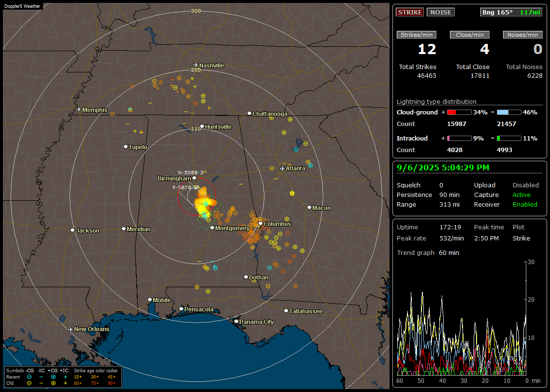Viewport: 550px width, 392px height.
Task: Click the Total Close count 17811
Action: pos(480,76)
